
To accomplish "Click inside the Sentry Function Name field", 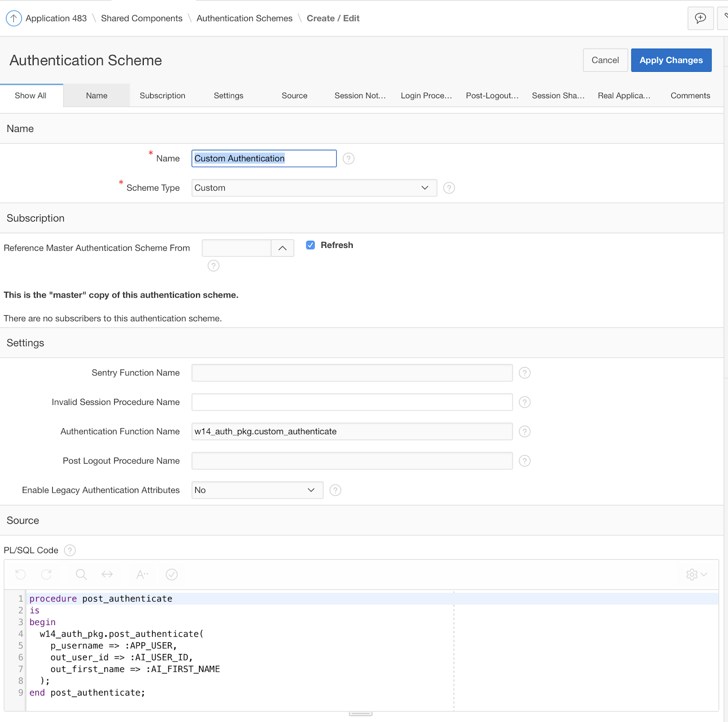I will (x=352, y=373).
